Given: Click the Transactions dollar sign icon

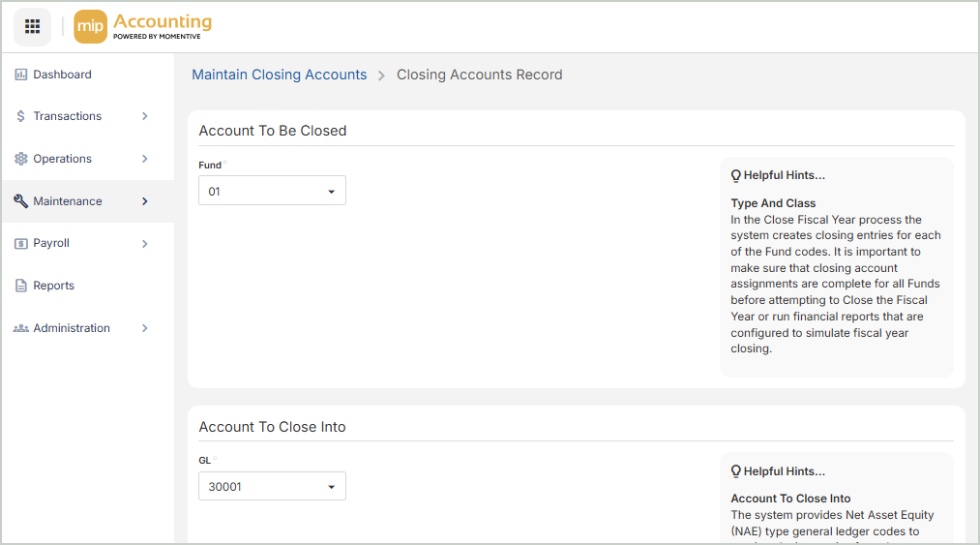Looking at the screenshot, I should click(x=21, y=116).
